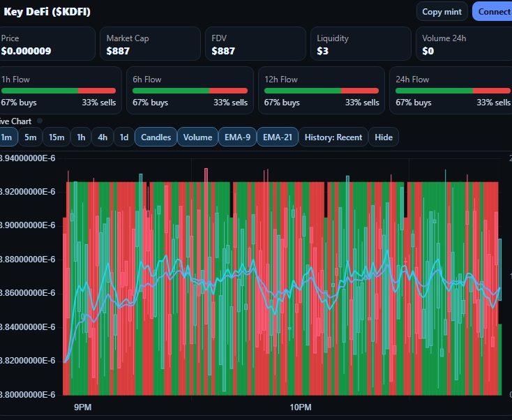The width and height of the screenshot is (512, 420).
Task: Choose the 15m timeframe
Action: (57, 137)
